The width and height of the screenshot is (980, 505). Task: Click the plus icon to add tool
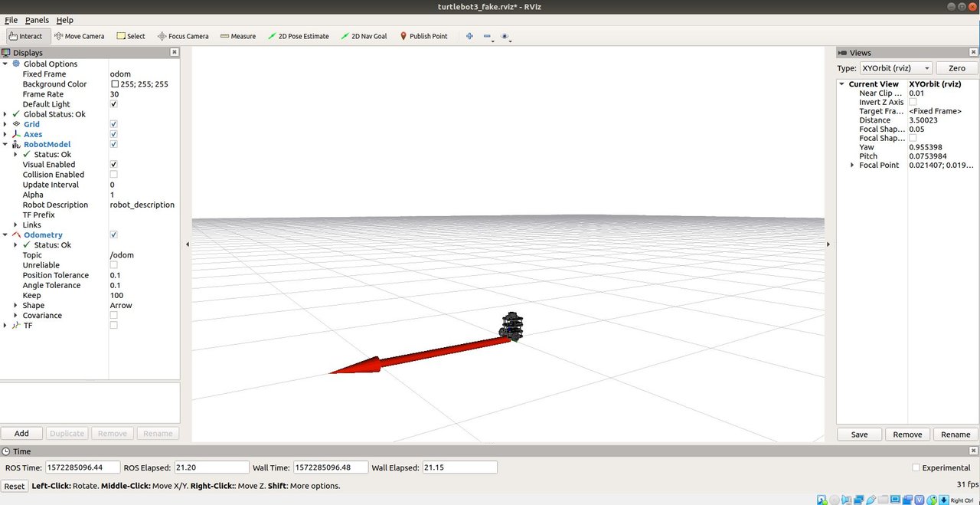469,36
